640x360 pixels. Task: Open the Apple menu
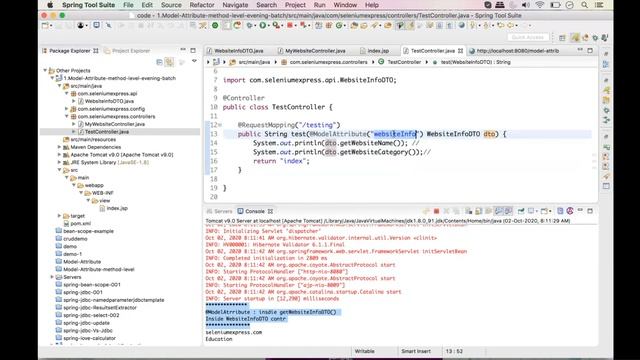point(50,5)
